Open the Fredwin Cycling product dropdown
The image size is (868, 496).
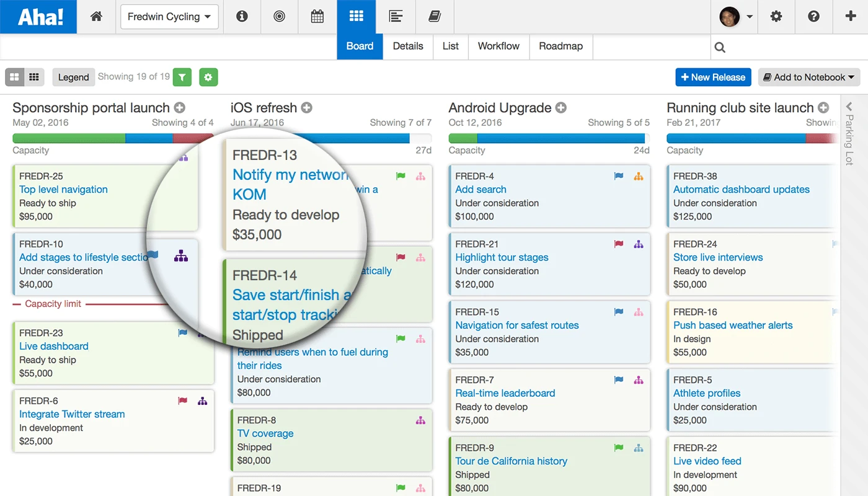[x=169, y=17]
